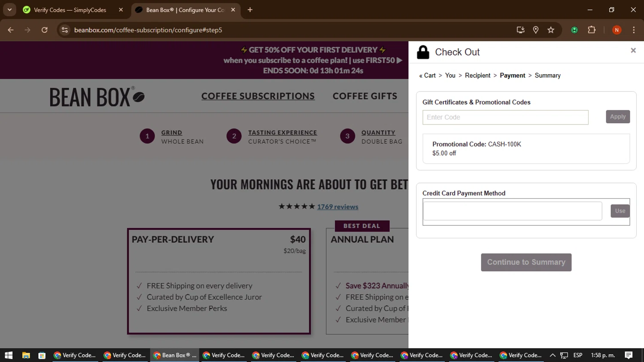This screenshot has width=644, height=362.
Task: Click Continue to Summary button
Action: (x=526, y=262)
